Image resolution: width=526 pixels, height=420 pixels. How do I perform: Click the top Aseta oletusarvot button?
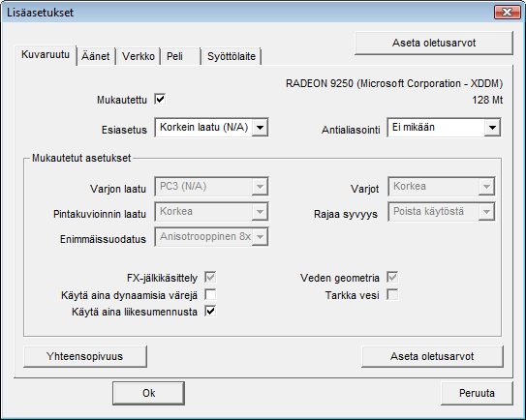[434, 43]
